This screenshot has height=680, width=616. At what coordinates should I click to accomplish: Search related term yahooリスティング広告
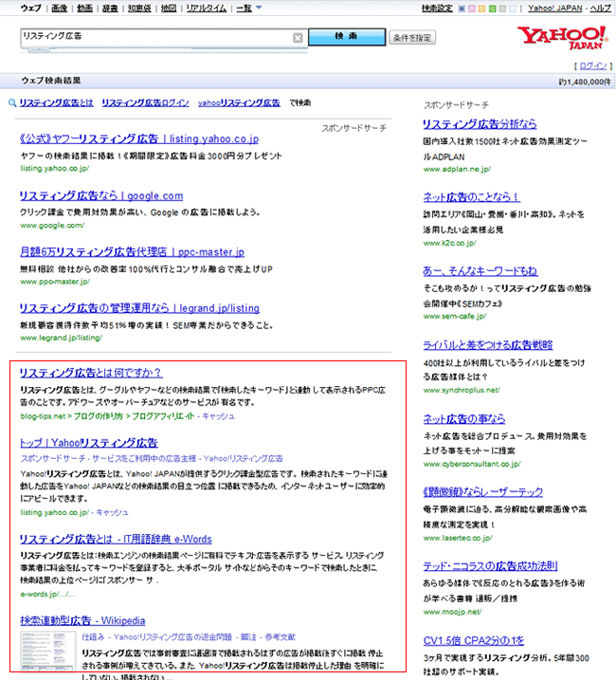[239, 102]
